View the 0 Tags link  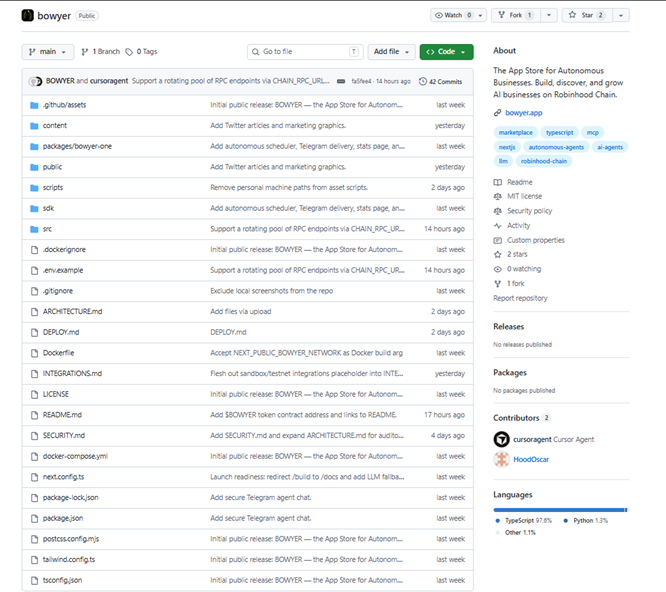[141, 52]
